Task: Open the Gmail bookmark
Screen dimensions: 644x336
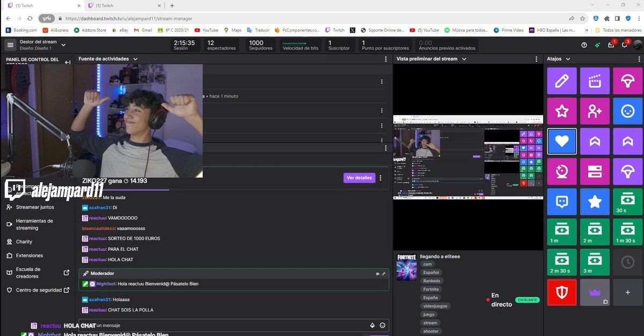Action: tap(143, 30)
